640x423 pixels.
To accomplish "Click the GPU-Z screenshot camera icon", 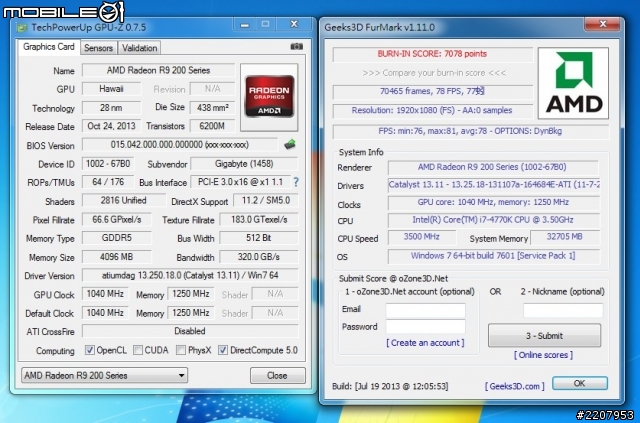I will tap(297, 47).
